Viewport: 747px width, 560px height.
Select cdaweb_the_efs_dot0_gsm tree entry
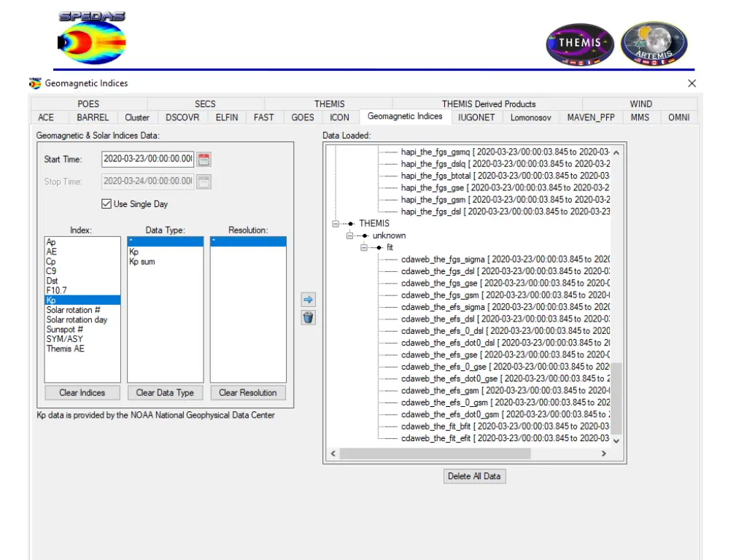point(505,414)
